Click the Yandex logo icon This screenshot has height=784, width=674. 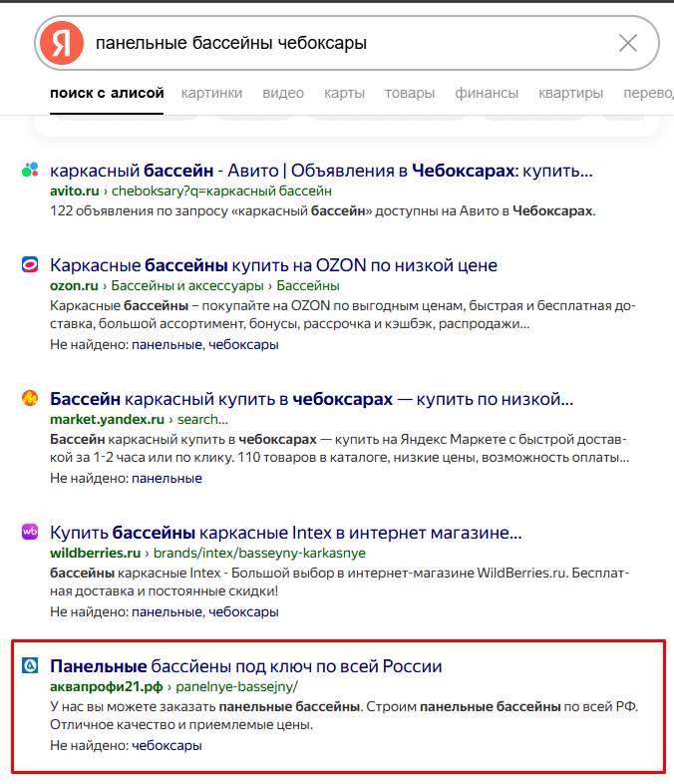point(62,43)
